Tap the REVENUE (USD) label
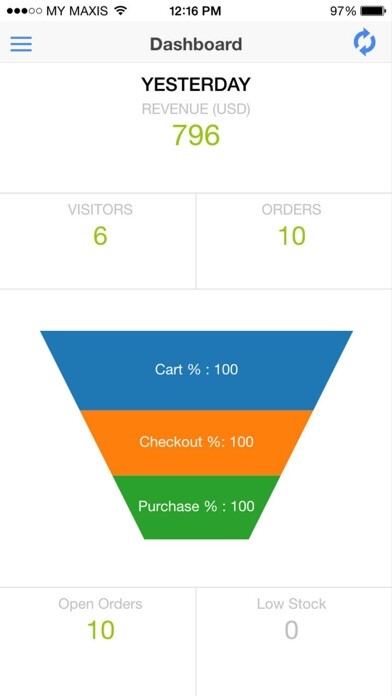 click(196, 109)
